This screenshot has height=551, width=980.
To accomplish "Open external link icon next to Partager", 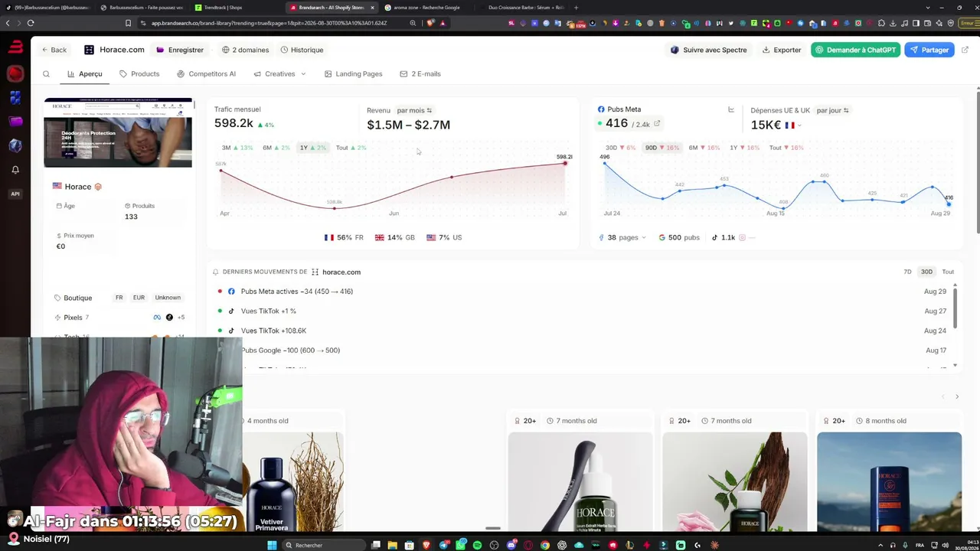I will coord(965,50).
